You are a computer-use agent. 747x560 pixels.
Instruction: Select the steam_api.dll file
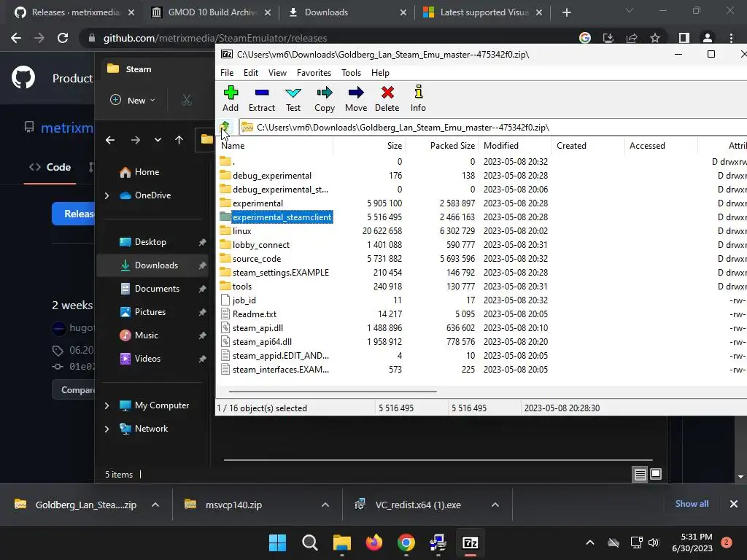258,327
